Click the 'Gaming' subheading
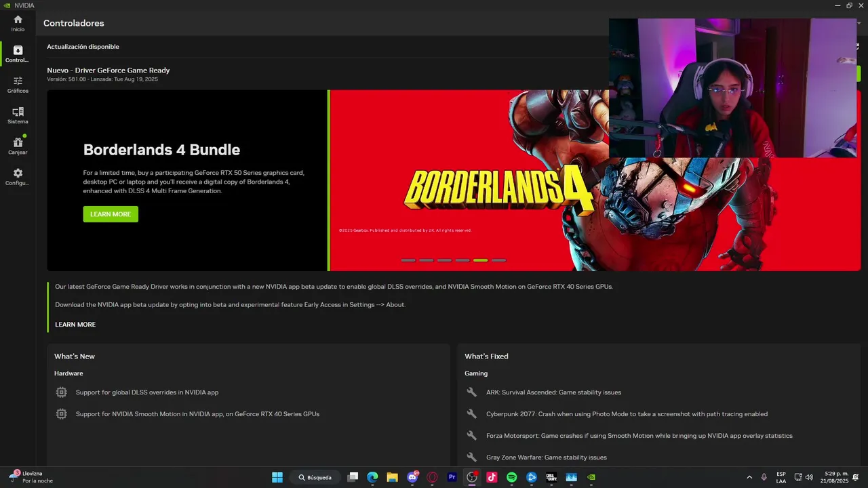Image resolution: width=868 pixels, height=488 pixels. pos(476,373)
